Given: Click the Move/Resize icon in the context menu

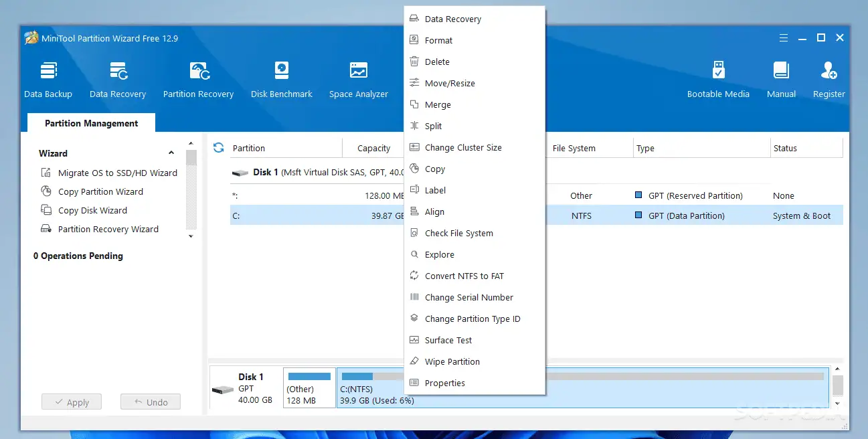Looking at the screenshot, I should (414, 83).
